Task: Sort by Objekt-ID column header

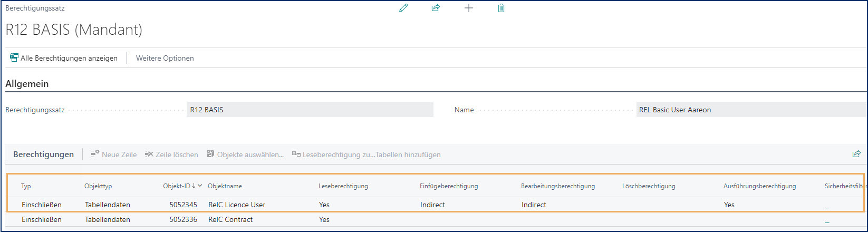Action: coord(182,186)
